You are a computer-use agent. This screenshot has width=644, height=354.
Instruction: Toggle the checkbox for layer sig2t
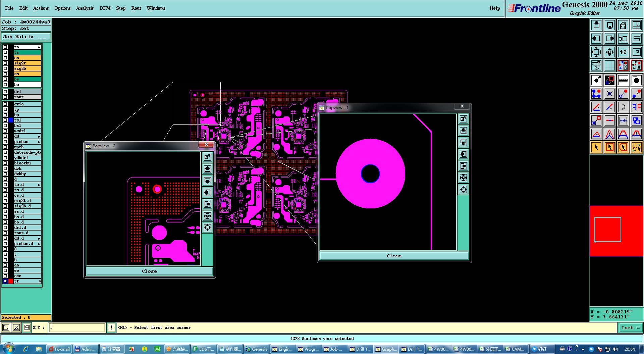click(x=5, y=63)
